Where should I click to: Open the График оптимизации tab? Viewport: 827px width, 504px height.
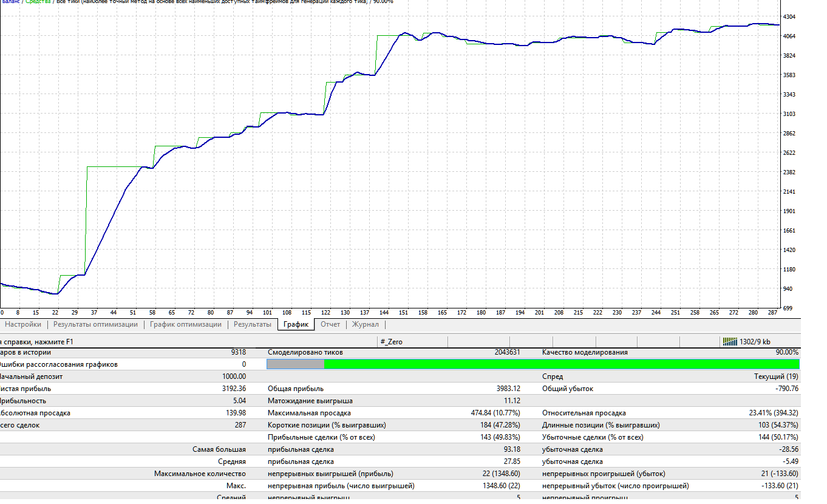point(186,324)
